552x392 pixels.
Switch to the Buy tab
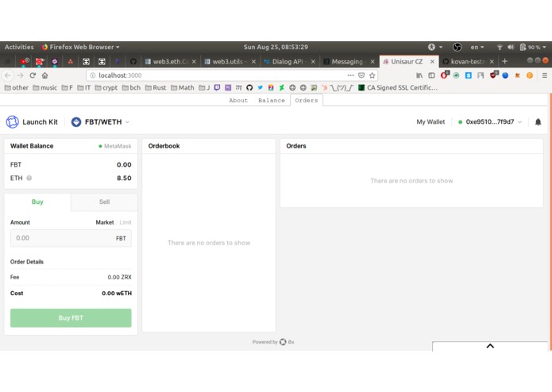coord(37,202)
